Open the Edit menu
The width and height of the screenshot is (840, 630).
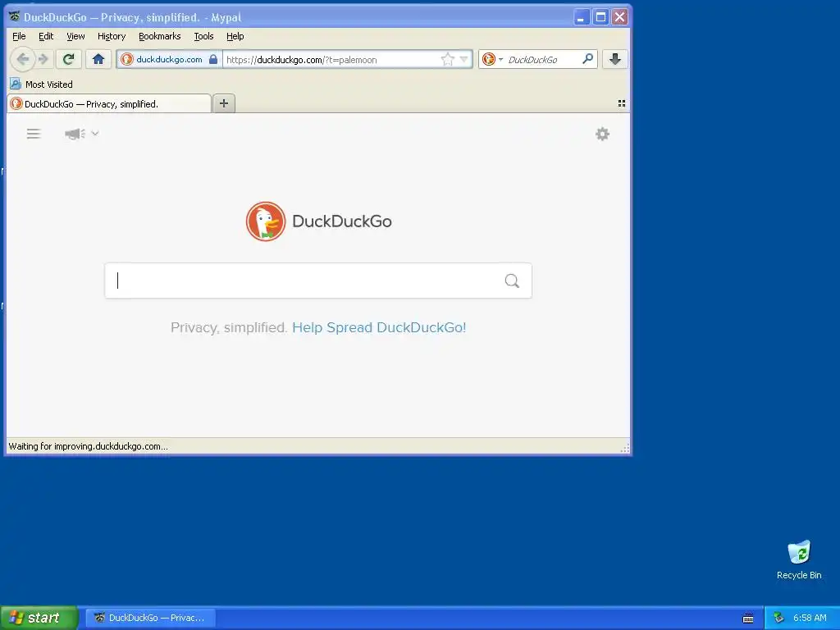(46, 36)
